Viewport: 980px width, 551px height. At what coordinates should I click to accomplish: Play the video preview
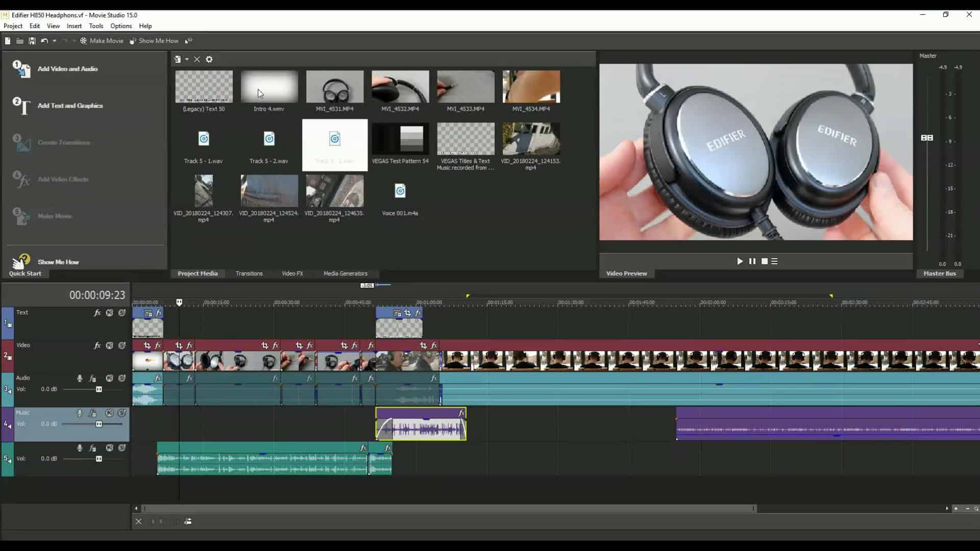740,261
